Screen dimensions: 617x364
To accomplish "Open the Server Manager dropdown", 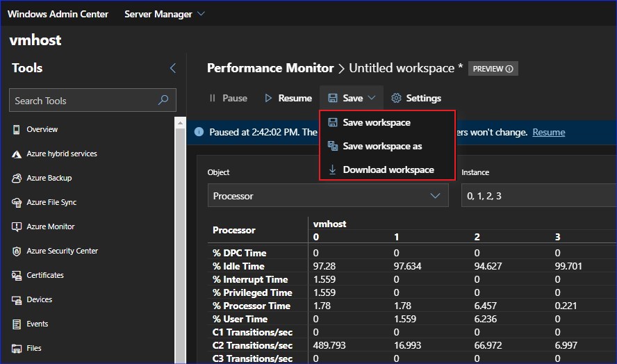I will tap(165, 14).
